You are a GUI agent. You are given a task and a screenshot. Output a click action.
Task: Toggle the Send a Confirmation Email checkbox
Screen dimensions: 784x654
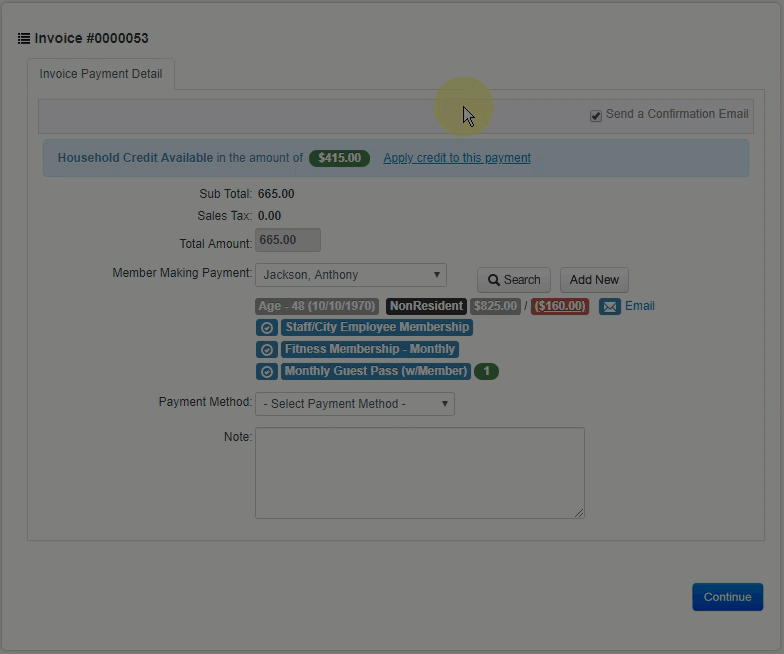pos(596,116)
